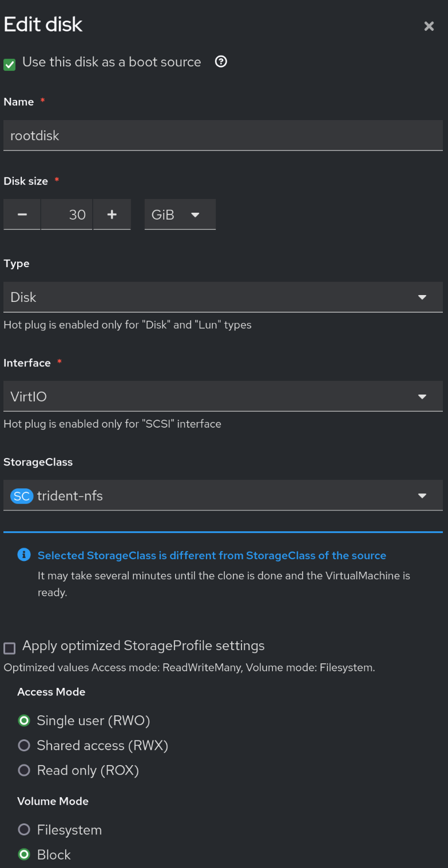The height and width of the screenshot is (868, 448).
Task: Close the Edit disk dialog
Action: click(429, 26)
